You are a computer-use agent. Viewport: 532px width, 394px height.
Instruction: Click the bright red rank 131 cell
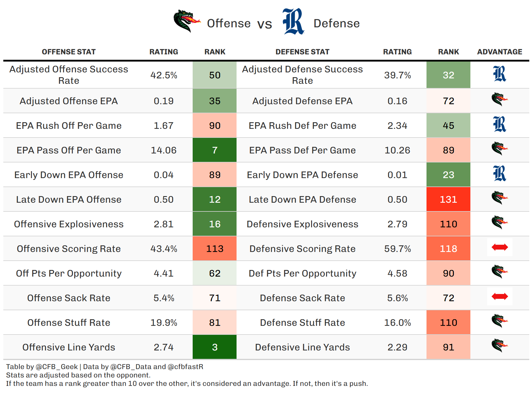pos(448,199)
